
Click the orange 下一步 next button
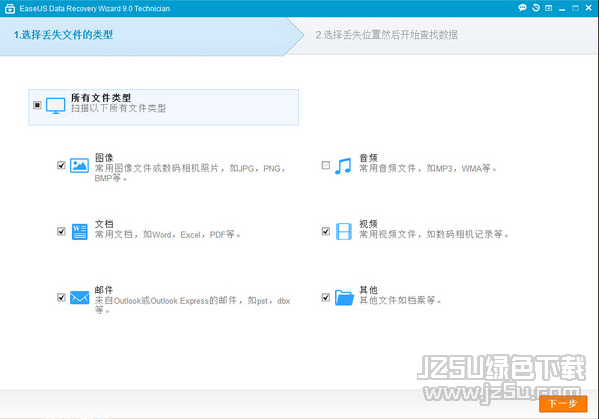click(x=563, y=404)
